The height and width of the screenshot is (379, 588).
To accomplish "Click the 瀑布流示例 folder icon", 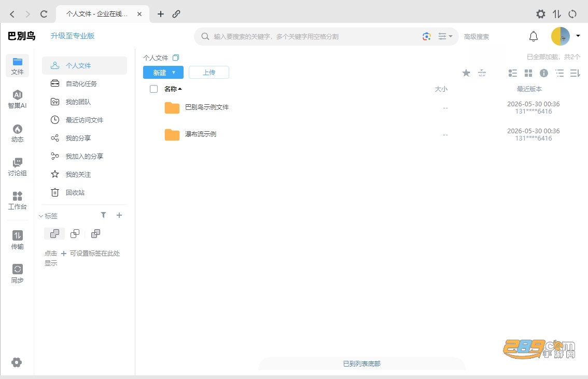I will coord(172,135).
